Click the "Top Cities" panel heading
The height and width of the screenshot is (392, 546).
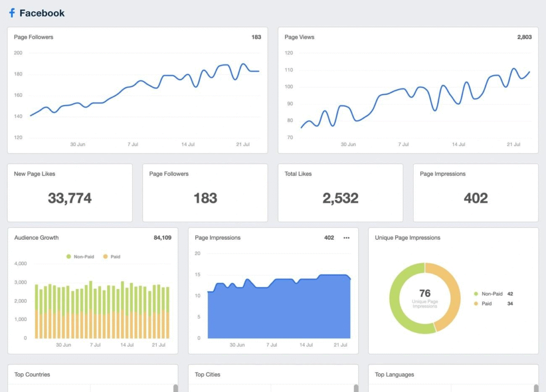point(207,374)
